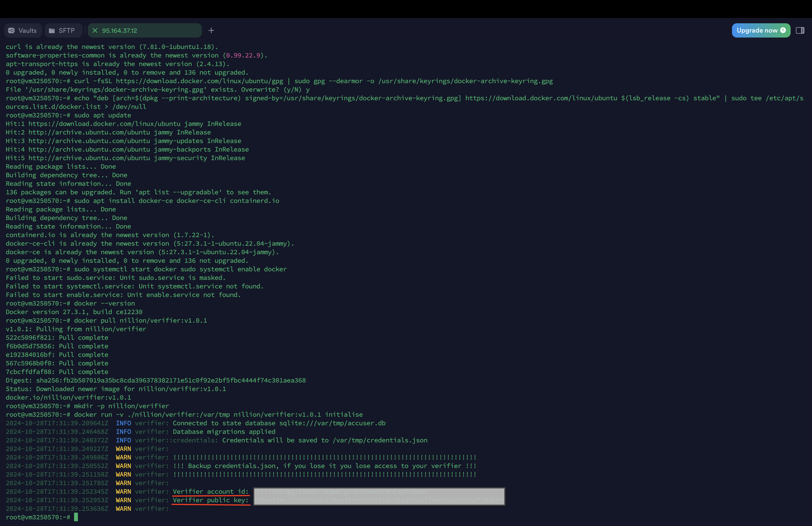Screen dimensions: 812x526
Task: Click the 'sudo apt update' command
Action: point(102,115)
